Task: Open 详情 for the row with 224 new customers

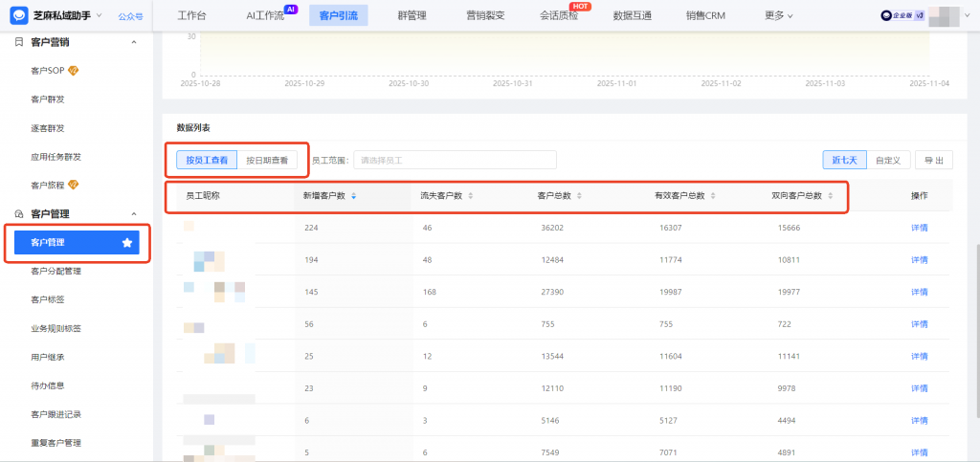Action: point(920,228)
